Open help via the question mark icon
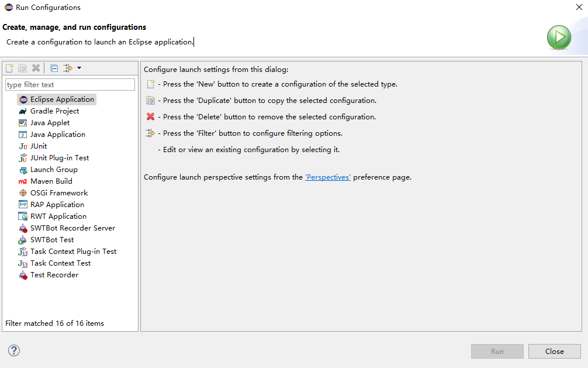This screenshot has height=368, width=588. [14, 350]
